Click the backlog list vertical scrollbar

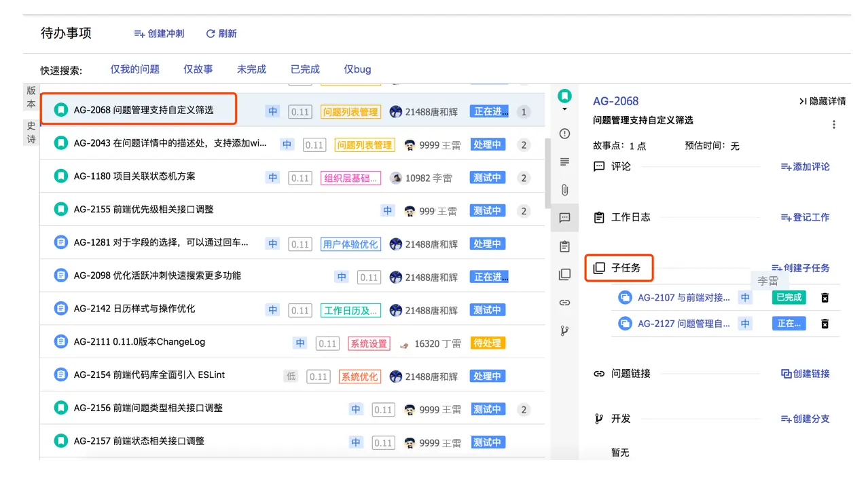click(547, 173)
